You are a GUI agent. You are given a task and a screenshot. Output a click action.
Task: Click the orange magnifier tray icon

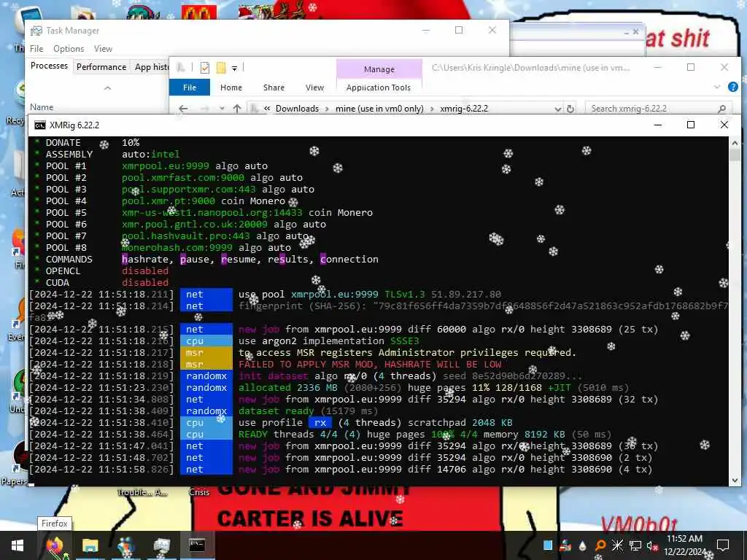click(x=600, y=545)
